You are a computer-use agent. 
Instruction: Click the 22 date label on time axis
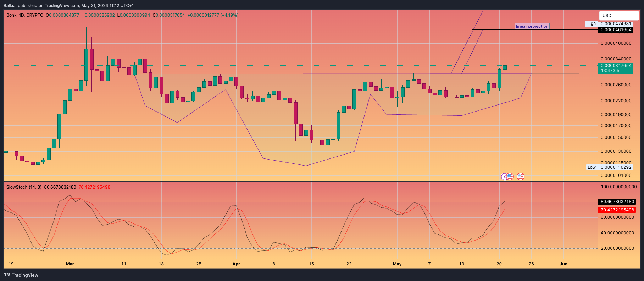click(349, 264)
